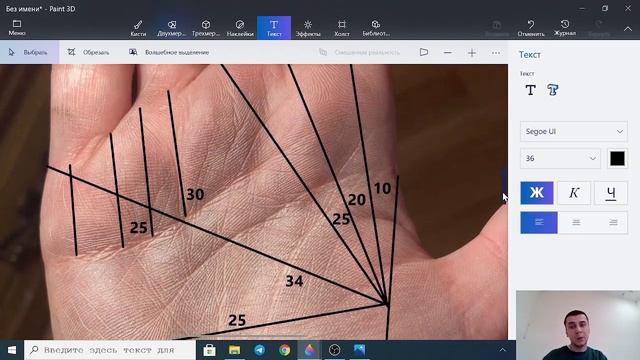Open Microsoft Store from taskbar
Screen dimensions: 640x360
209,350
